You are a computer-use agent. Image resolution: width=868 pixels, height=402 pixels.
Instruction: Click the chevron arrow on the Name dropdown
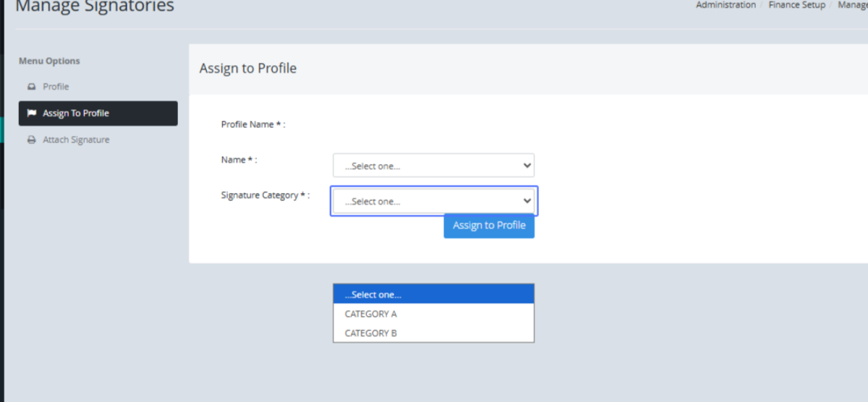click(x=527, y=166)
